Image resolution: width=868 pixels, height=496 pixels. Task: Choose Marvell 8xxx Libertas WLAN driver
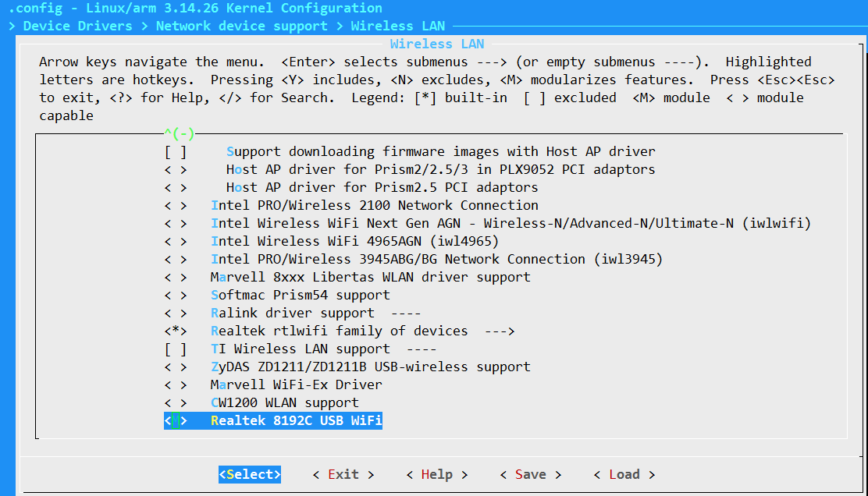(x=370, y=277)
